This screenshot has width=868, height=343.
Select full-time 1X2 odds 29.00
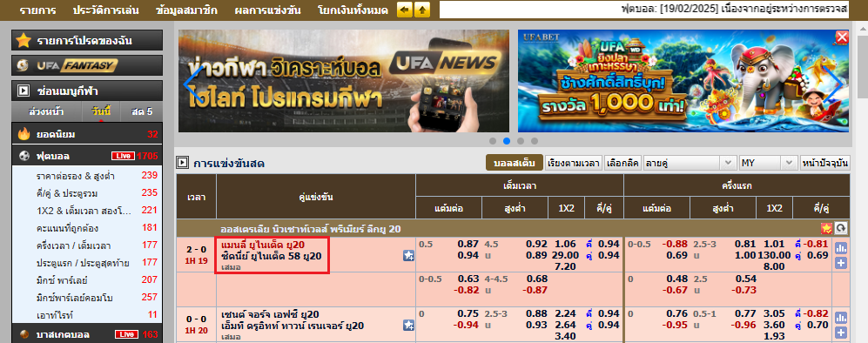point(566,255)
